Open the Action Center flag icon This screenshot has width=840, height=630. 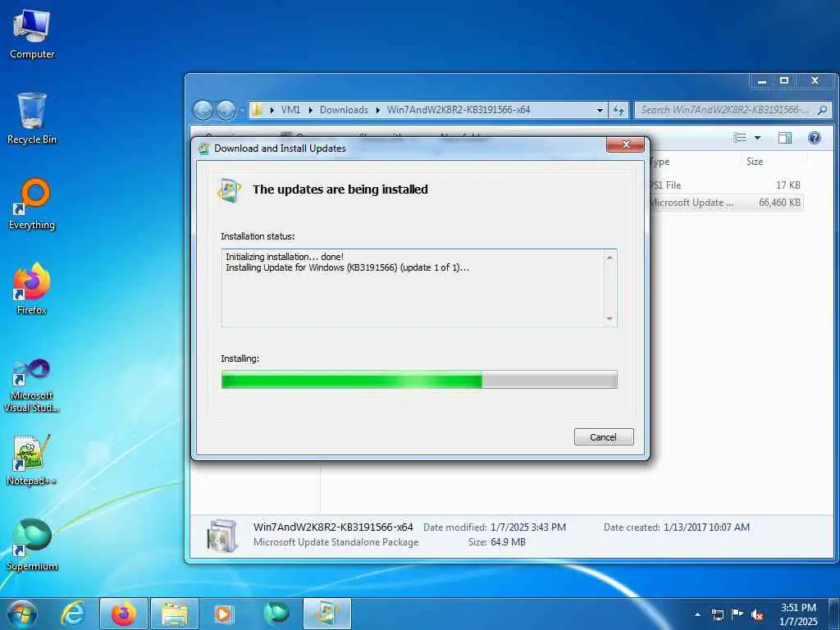(737, 614)
